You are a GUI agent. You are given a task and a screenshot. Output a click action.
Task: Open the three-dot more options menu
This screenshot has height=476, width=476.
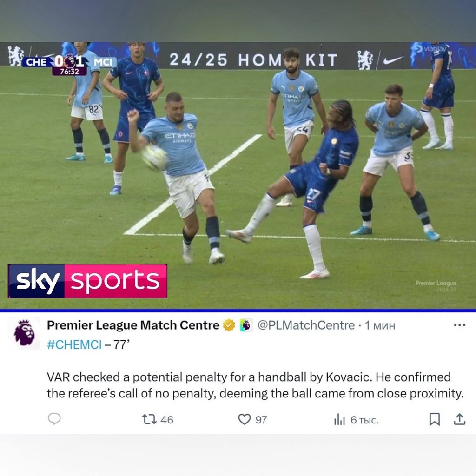pyautogui.click(x=459, y=325)
